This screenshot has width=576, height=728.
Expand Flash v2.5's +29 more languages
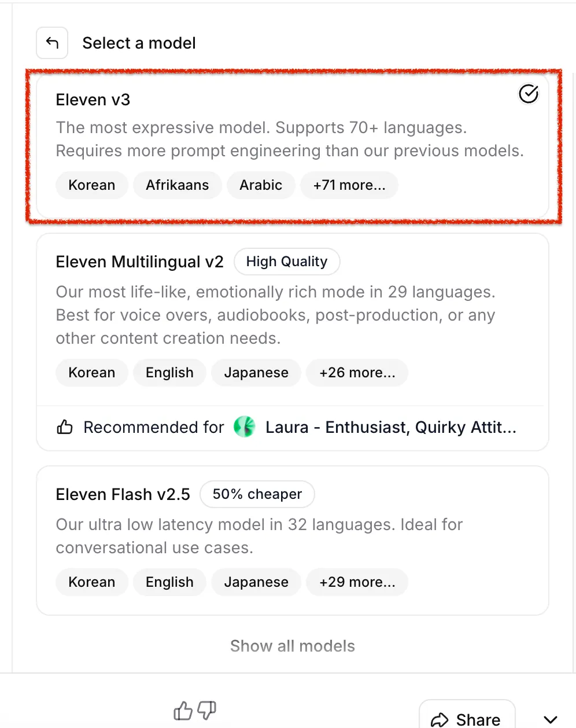point(357,582)
